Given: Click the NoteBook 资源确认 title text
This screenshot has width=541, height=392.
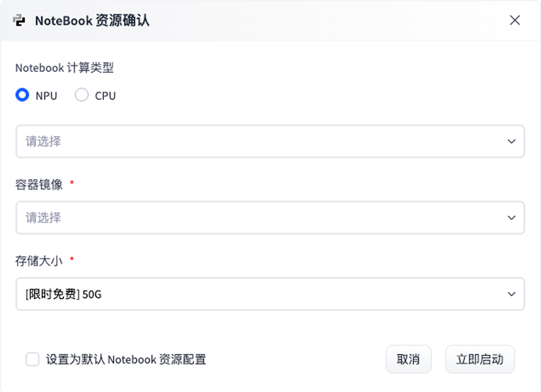Looking at the screenshot, I should (93, 20).
